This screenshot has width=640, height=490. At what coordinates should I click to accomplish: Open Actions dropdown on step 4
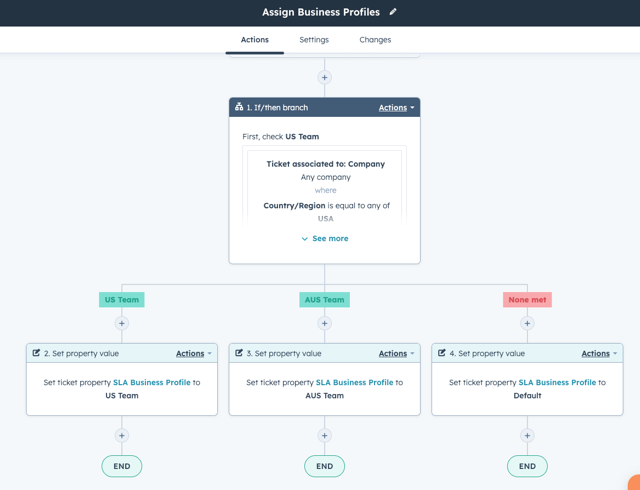pos(599,354)
